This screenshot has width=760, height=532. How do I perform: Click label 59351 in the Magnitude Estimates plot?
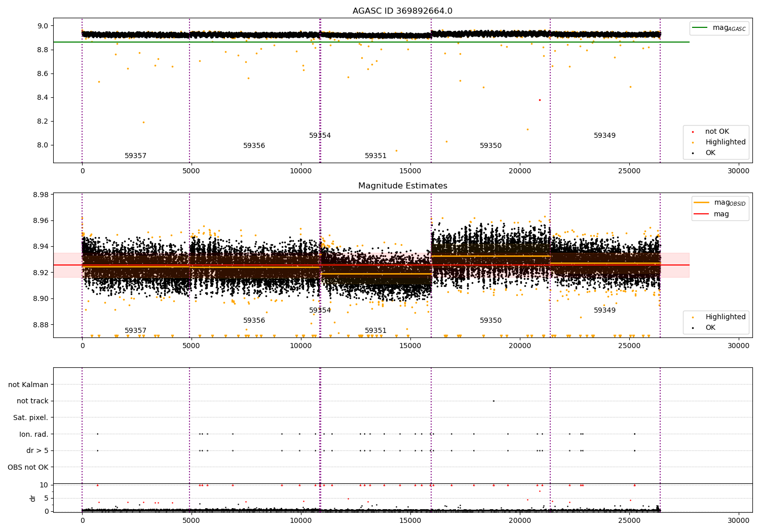coord(375,331)
